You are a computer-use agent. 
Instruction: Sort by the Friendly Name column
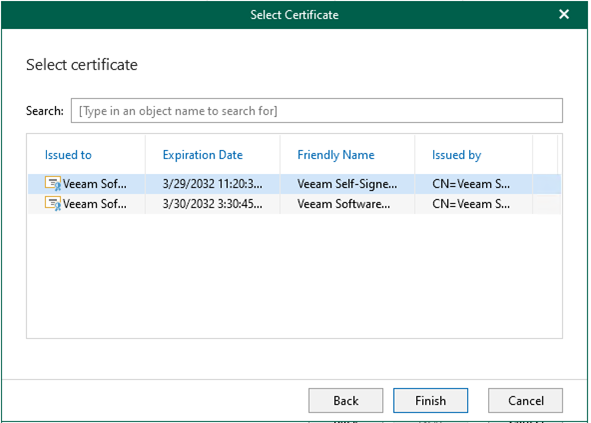pos(336,155)
